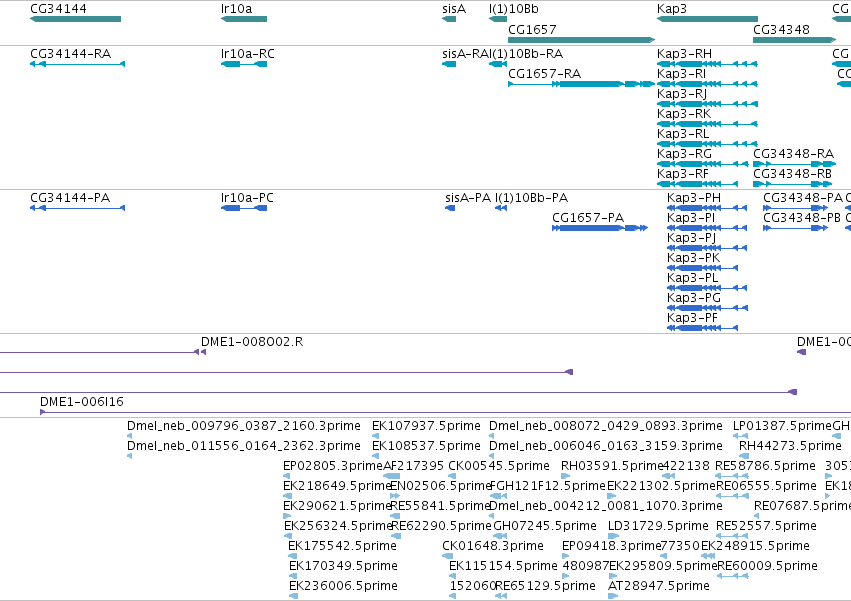851x601 pixels.
Task: Select transcript CG34144-RA
Action: point(78,64)
